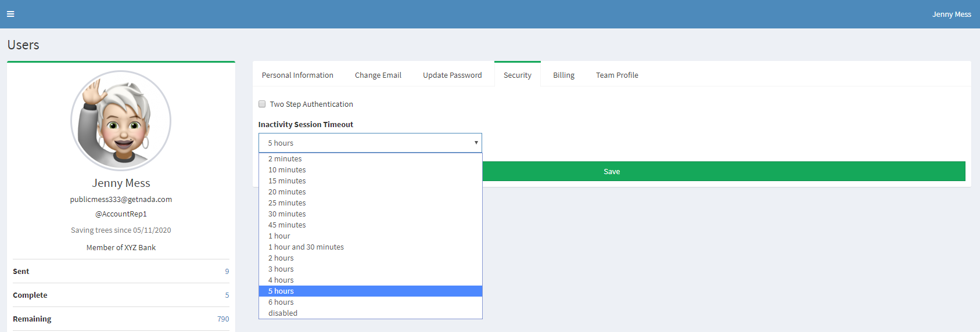Pick the 30 minutes option

371,214
